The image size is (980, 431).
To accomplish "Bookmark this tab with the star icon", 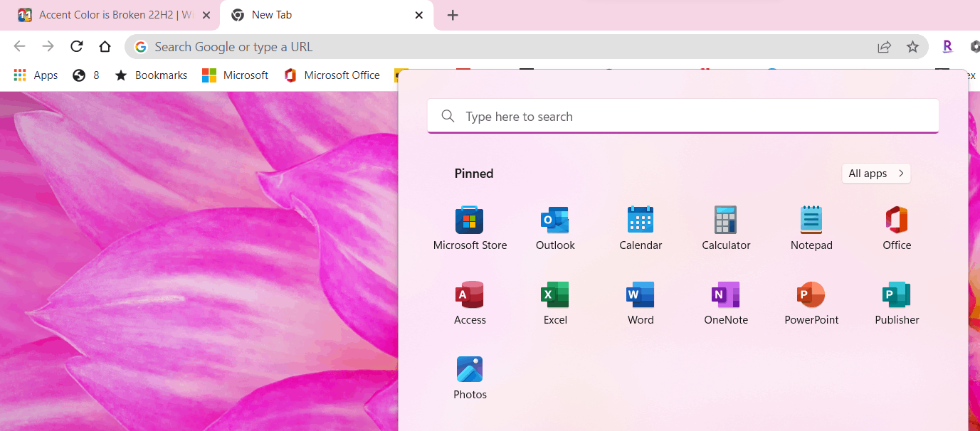I will pyautogui.click(x=912, y=47).
